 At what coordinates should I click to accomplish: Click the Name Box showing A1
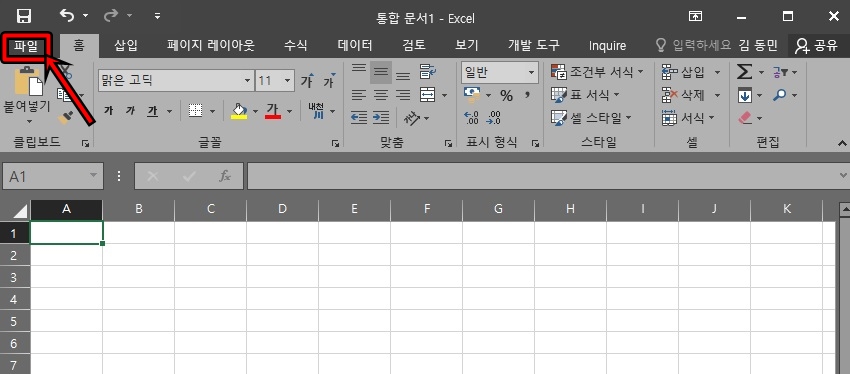click(x=53, y=176)
